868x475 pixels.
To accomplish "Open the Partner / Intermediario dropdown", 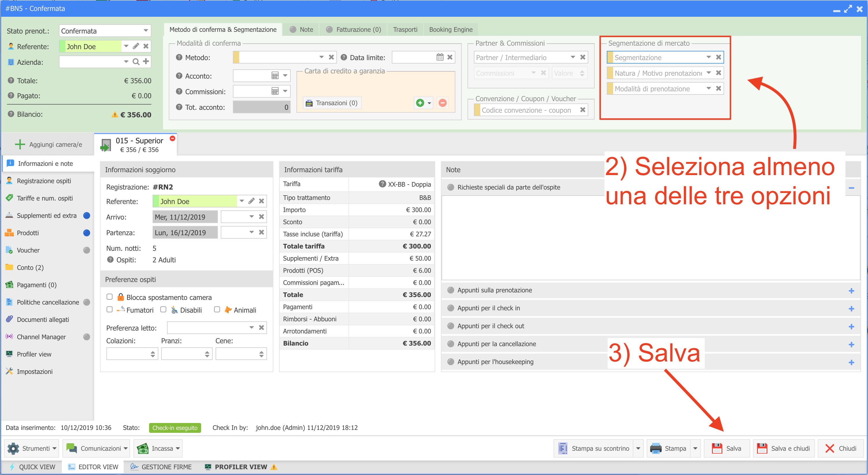I will [x=572, y=57].
